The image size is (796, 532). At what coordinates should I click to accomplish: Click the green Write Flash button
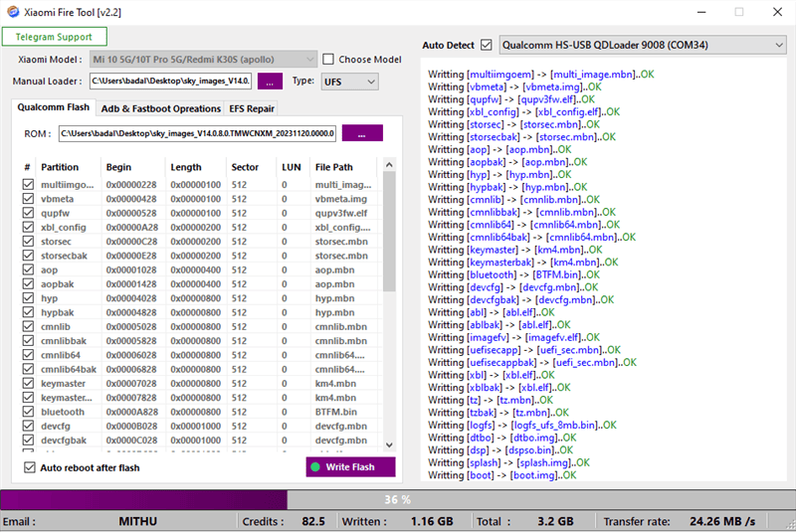pyautogui.click(x=350, y=467)
